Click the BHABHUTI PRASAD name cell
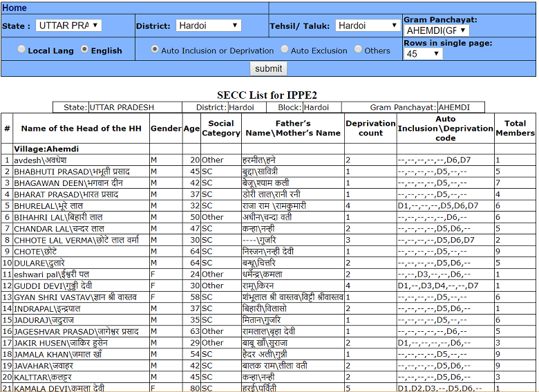 tap(81, 171)
